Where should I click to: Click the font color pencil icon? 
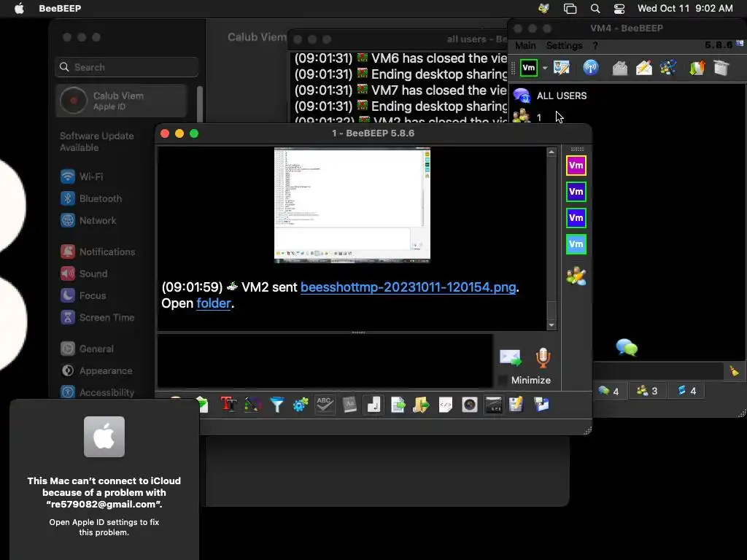pyautogui.click(x=253, y=405)
